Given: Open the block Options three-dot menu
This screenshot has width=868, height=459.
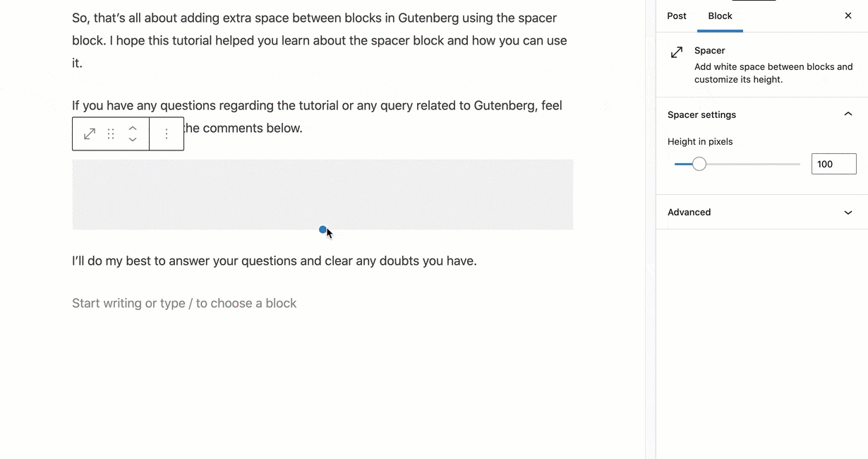Looking at the screenshot, I should [167, 133].
